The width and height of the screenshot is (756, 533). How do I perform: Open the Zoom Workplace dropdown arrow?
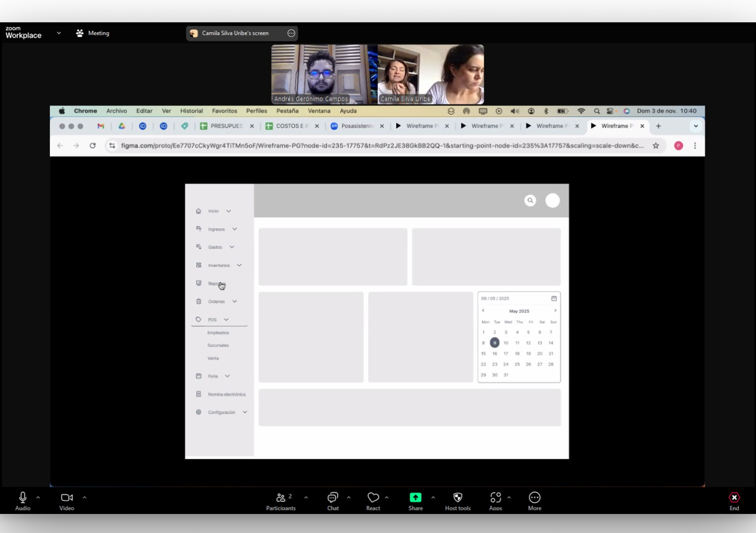pos(59,33)
